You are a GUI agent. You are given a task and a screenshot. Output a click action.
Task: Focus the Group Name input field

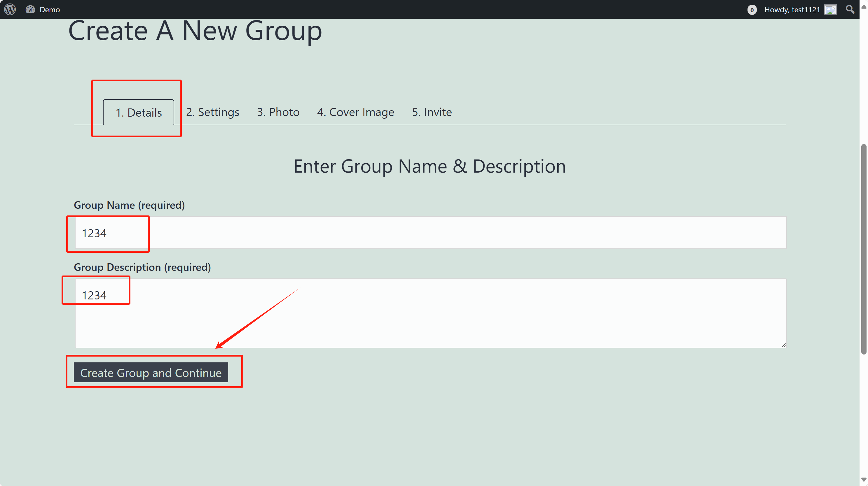(x=431, y=233)
